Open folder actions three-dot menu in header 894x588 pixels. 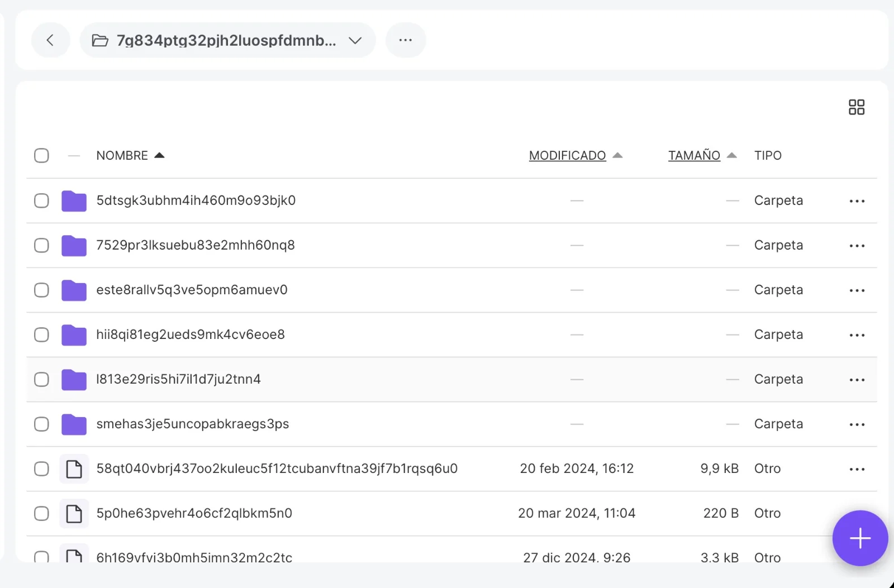pos(406,40)
